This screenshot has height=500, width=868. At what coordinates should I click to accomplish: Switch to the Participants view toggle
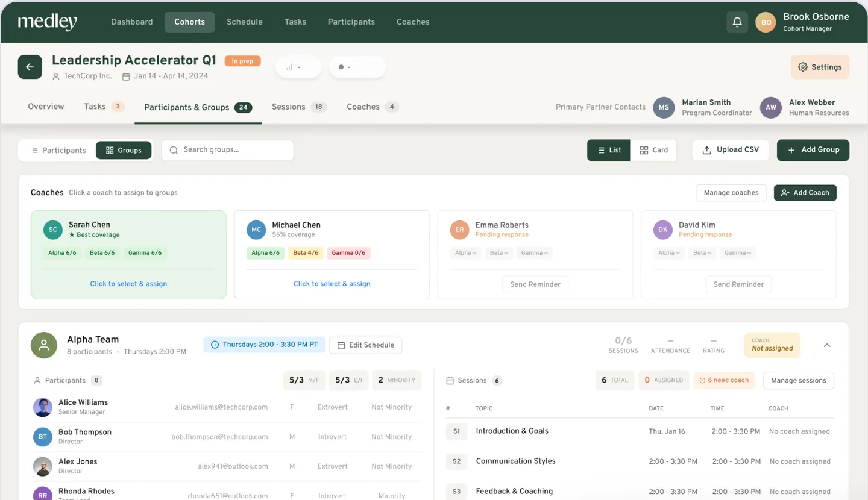pos(58,150)
